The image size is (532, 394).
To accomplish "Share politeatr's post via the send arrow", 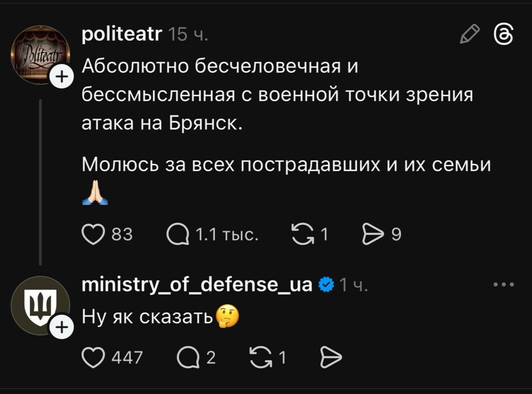I will point(373,234).
